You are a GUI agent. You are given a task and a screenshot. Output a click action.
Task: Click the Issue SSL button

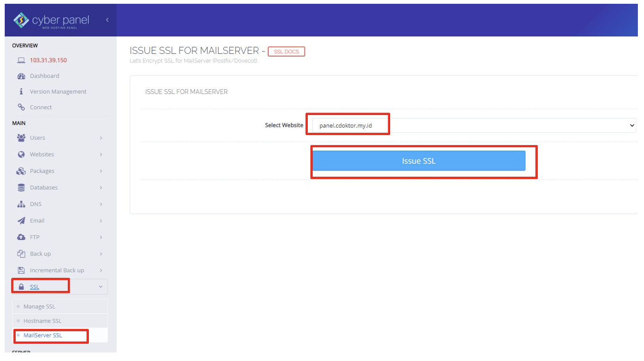[x=419, y=161]
